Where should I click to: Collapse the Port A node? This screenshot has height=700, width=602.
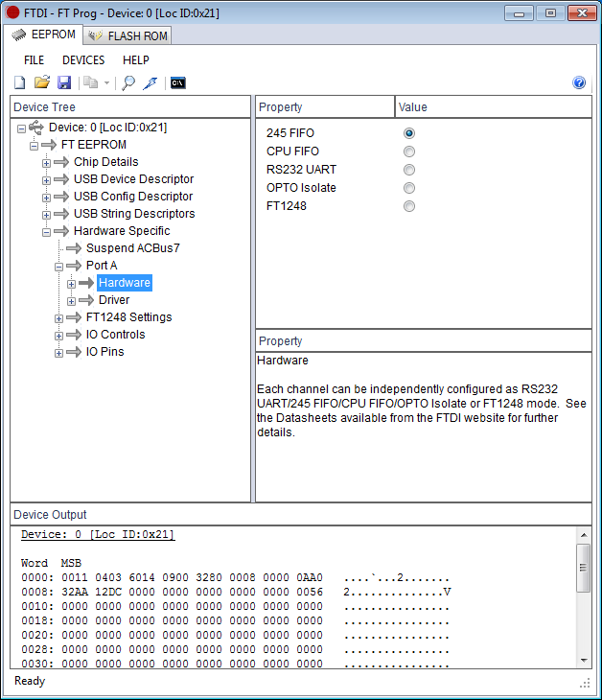click(x=58, y=267)
